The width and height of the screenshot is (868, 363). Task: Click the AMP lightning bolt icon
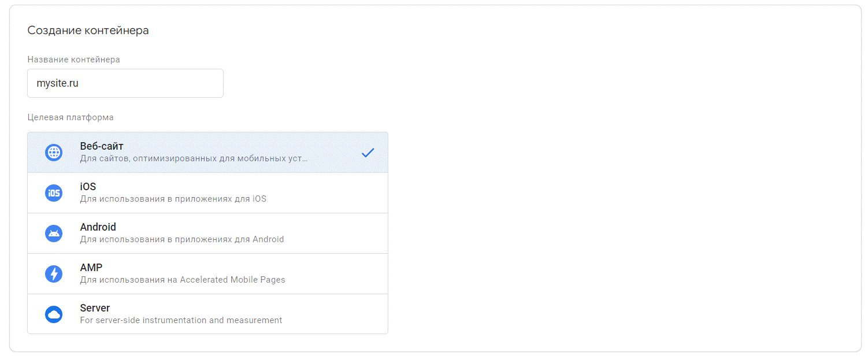click(x=54, y=274)
